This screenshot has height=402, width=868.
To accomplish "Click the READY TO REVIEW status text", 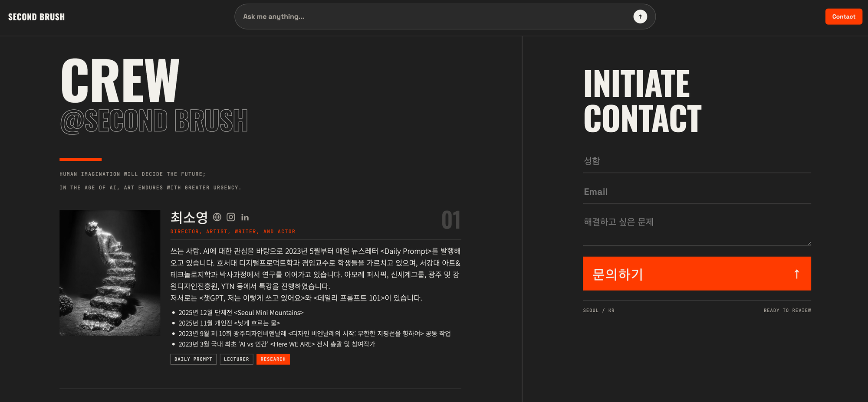I will point(787,310).
